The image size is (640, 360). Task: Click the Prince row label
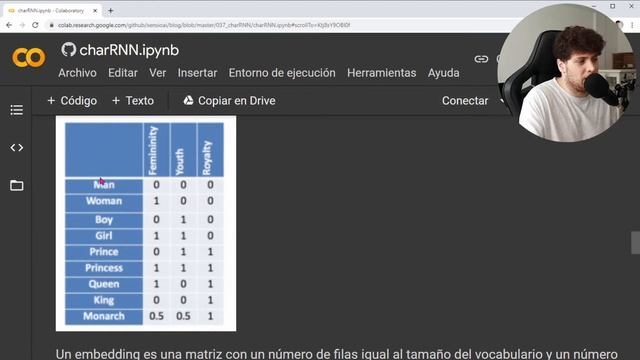click(x=104, y=252)
